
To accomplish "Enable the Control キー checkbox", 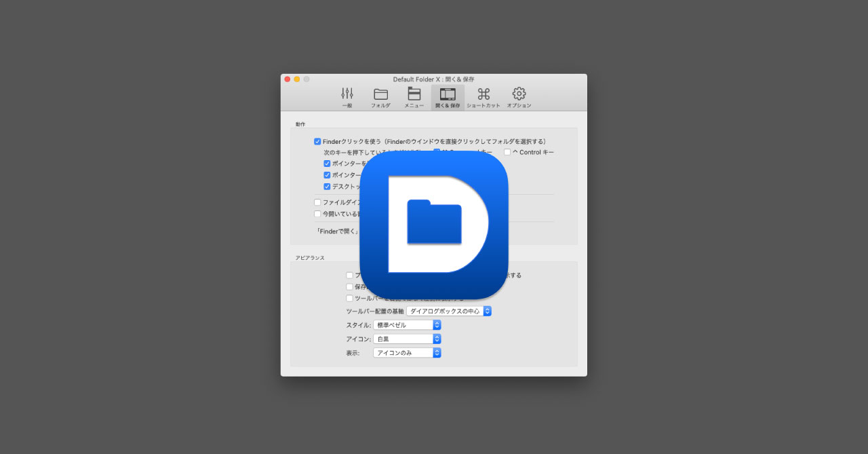I will click(x=507, y=152).
